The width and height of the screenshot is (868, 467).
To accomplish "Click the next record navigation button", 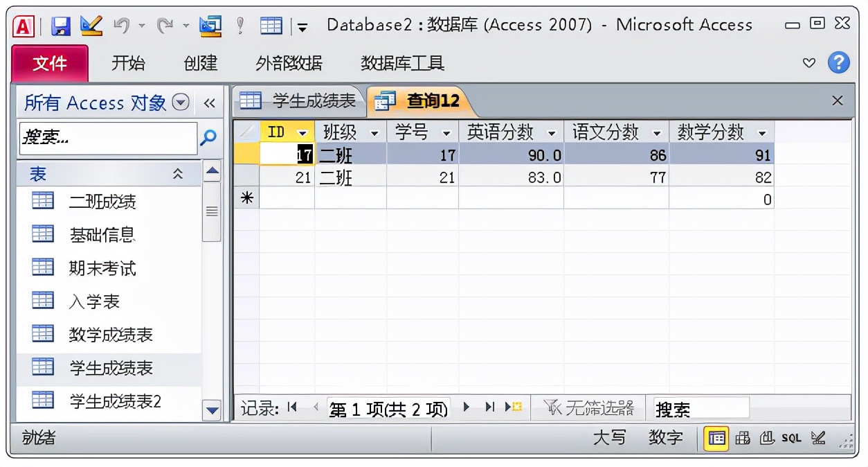I will [468, 409].
